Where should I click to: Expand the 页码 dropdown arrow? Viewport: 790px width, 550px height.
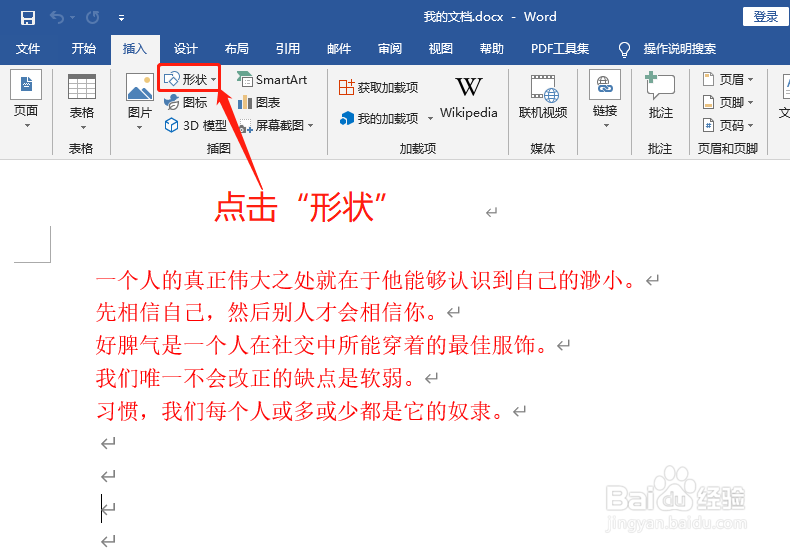point(751,125)
